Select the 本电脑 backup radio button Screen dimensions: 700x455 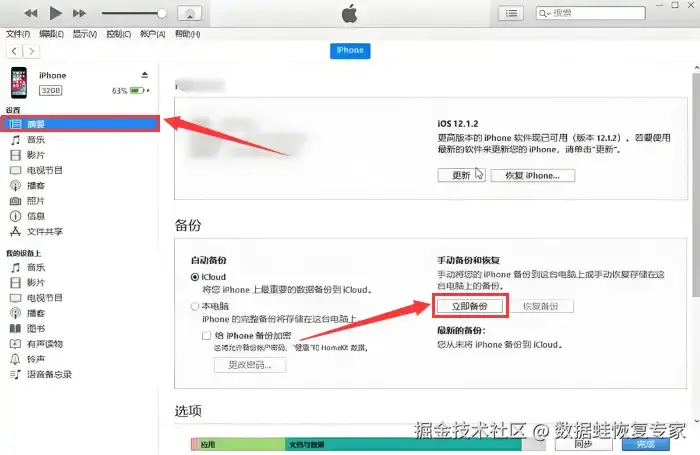click(x=195, y=306)
